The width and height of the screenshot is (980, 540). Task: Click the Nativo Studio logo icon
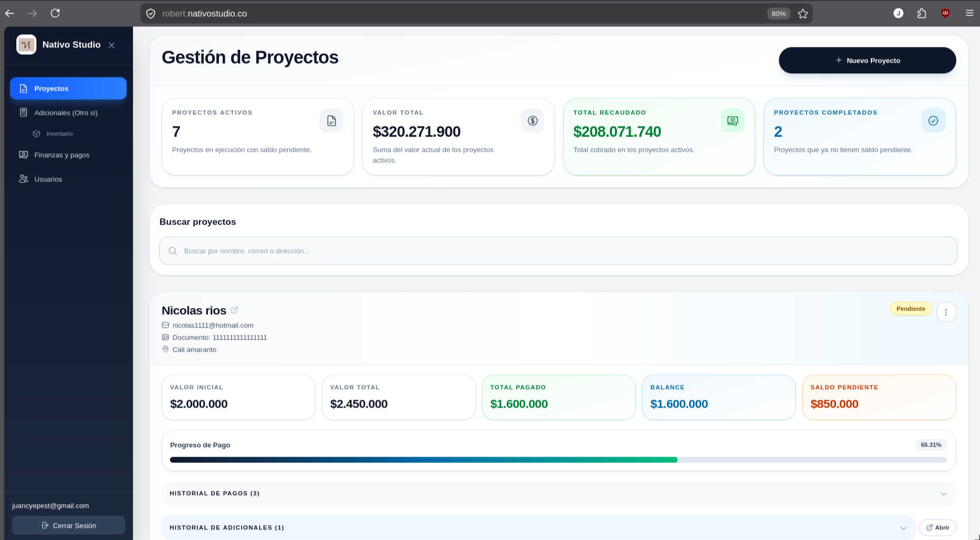click(26, 45)
